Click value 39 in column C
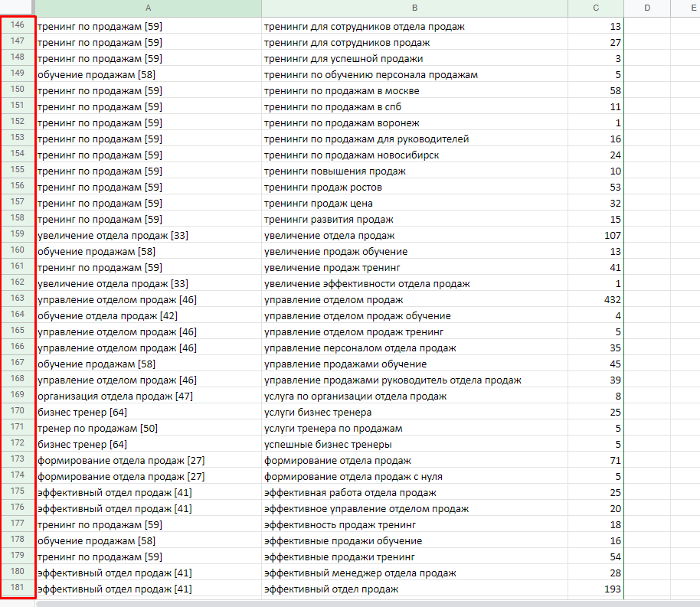This screenshot has height=607, width=700. pos(615,380)
